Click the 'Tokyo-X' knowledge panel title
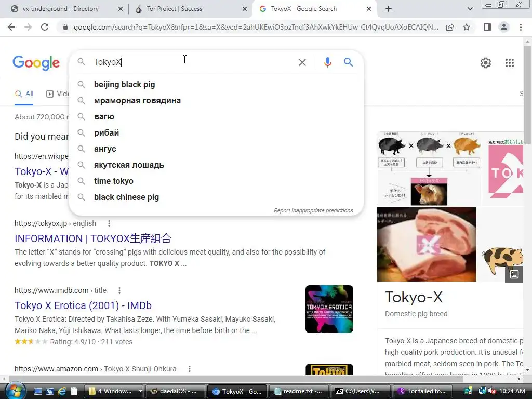 pos(414,297)
